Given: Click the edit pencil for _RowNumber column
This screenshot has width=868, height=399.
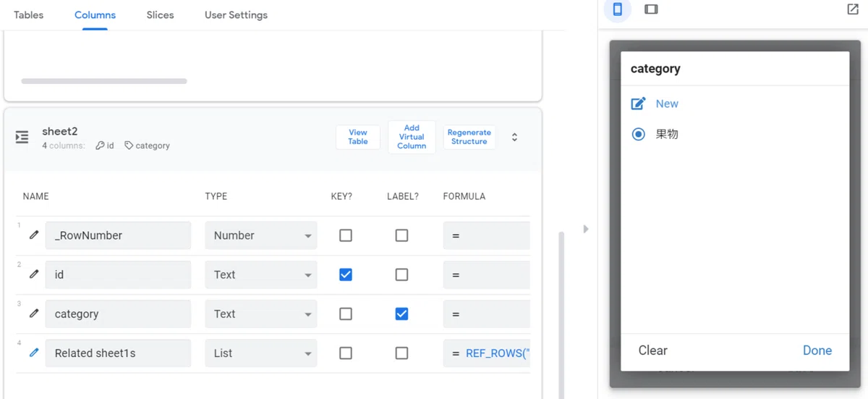Looking at the screenshot, I should (x=34, y=235).
